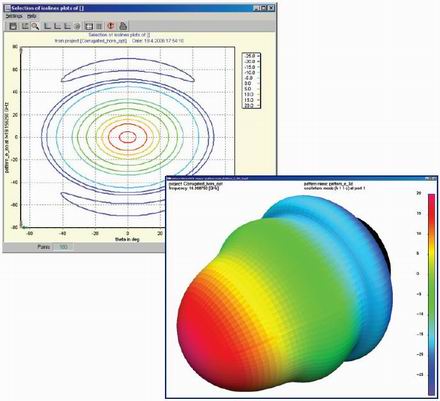Maximize the isolines plot window
Screen dimensions: 440x401
pos(264,7)
